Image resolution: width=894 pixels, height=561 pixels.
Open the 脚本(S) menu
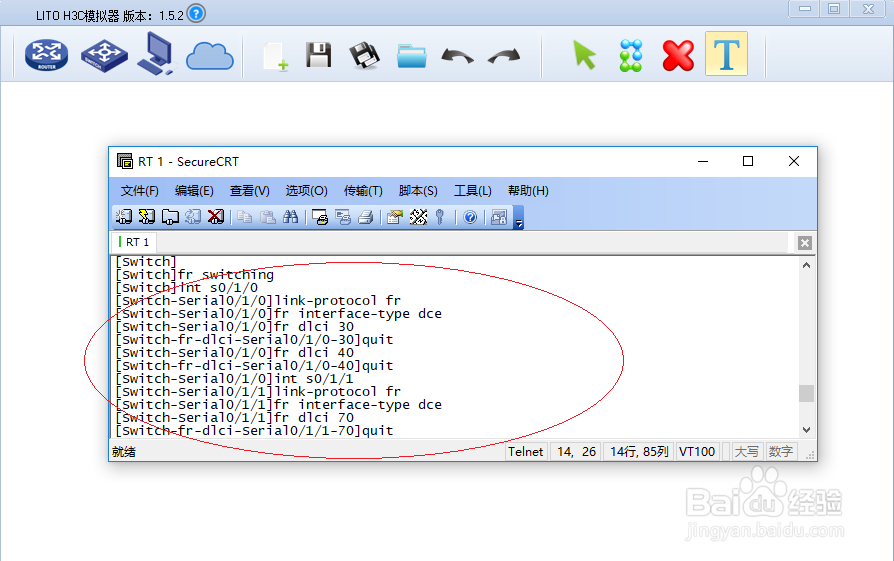coord(418,190)
